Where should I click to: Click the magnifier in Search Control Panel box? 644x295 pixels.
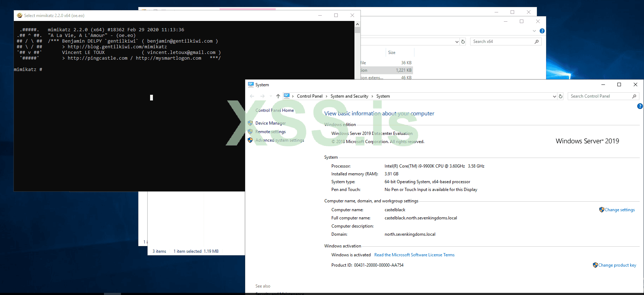click(634, 96)
